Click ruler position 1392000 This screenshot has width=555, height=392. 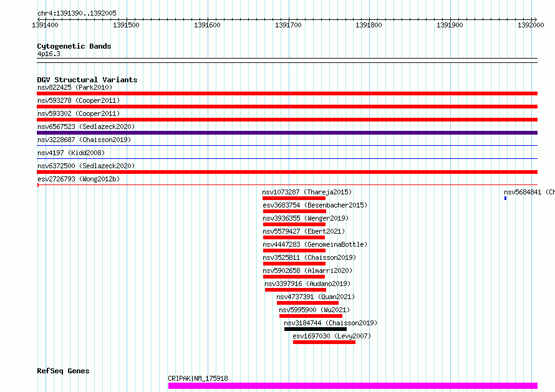(531, 25)
